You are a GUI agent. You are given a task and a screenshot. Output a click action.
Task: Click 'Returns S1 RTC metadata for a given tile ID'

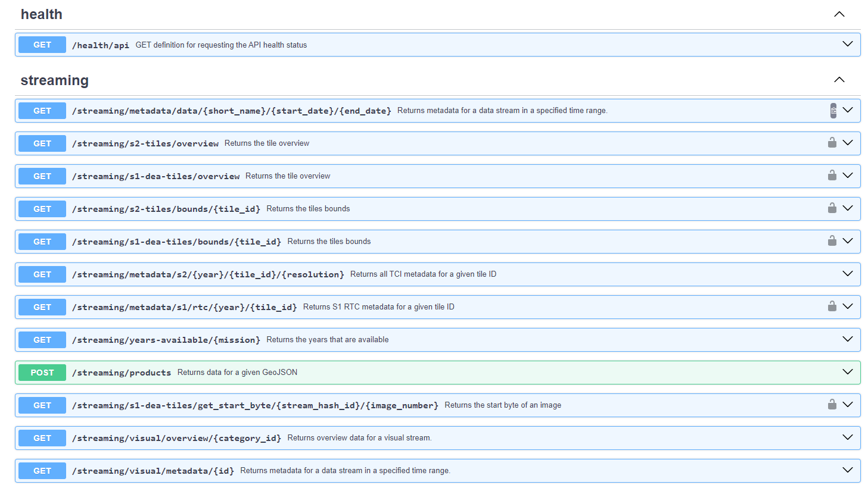379,307
